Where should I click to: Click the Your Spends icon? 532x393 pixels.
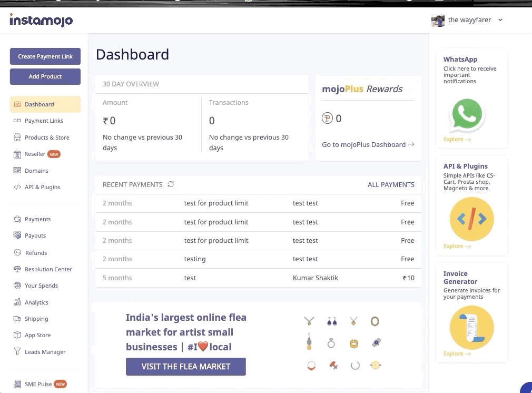tap(17, 286)
